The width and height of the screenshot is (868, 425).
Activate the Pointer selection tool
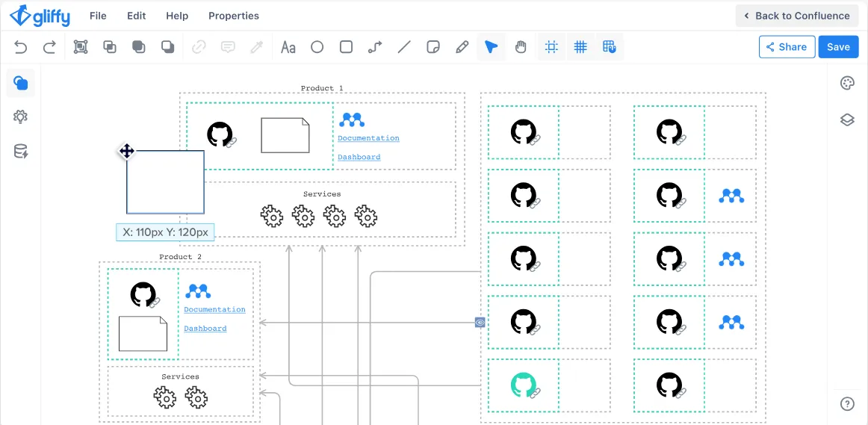pos(491,47)
